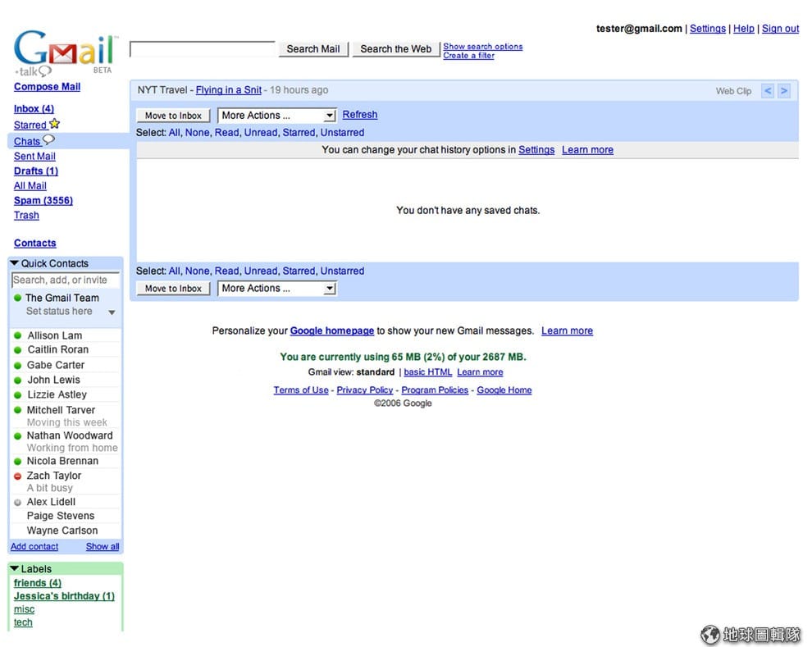
Task: Show previous web clip with left arrow
Action: point(768,91)
